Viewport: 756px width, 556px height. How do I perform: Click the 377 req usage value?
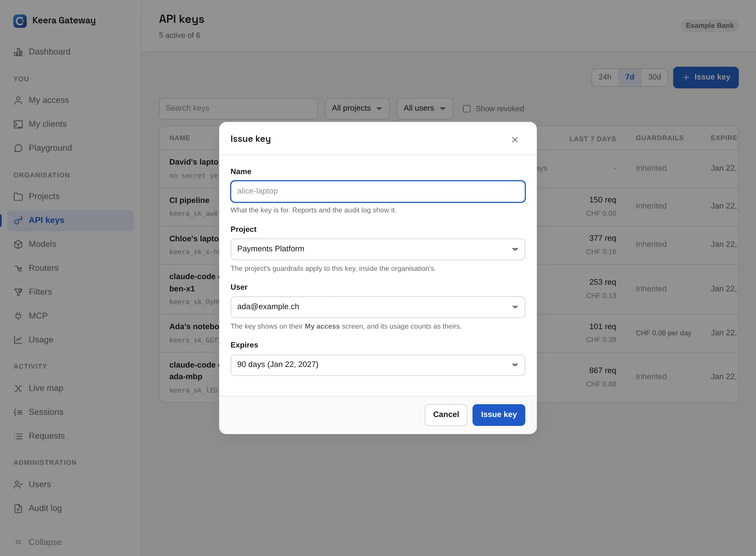click(603, 238)
